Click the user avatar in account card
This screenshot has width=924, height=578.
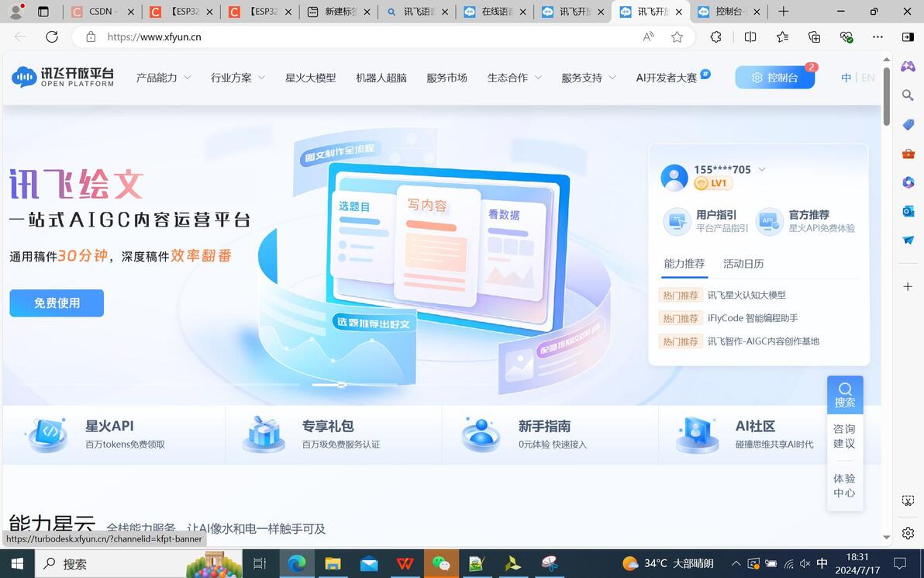674,178
